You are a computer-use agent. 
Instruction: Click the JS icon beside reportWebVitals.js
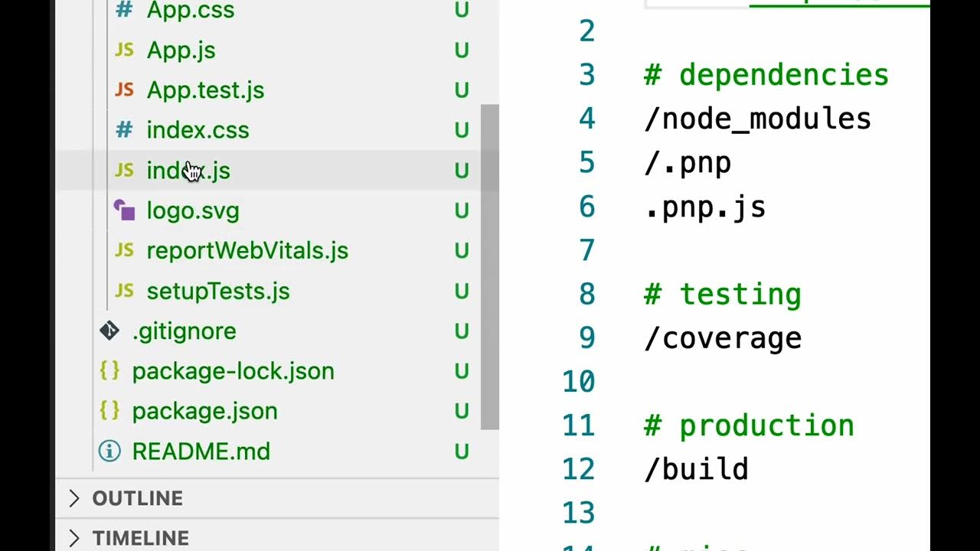[124, 250]
